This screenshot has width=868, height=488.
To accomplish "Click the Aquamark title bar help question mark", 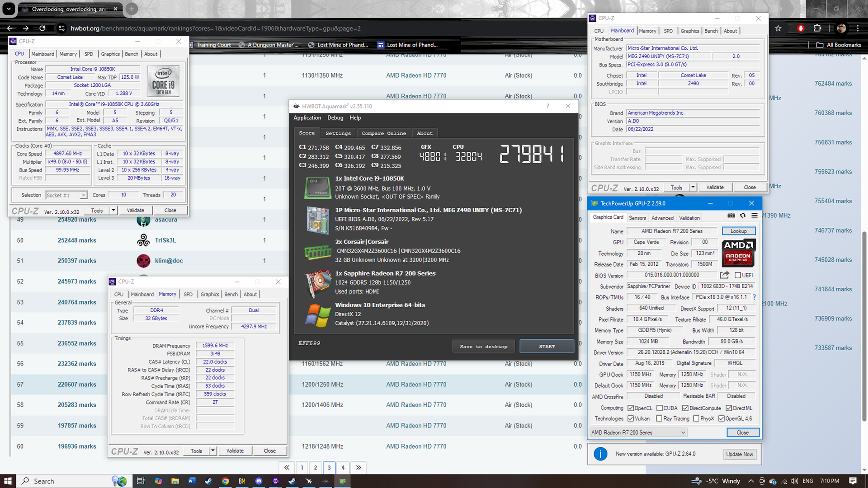I will (x=547, y=106).
